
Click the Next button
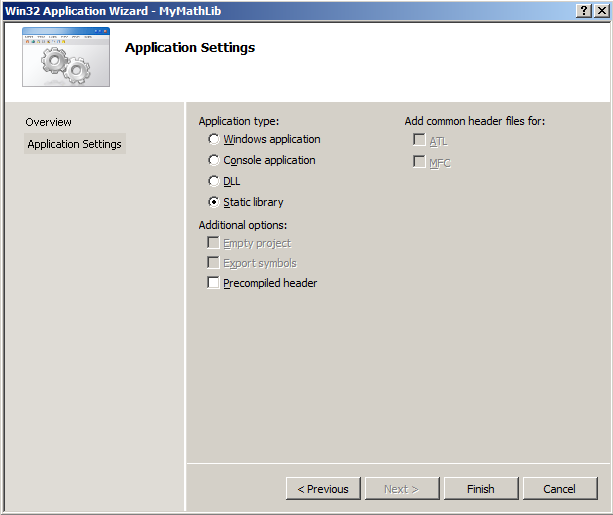tap(401, 489)
